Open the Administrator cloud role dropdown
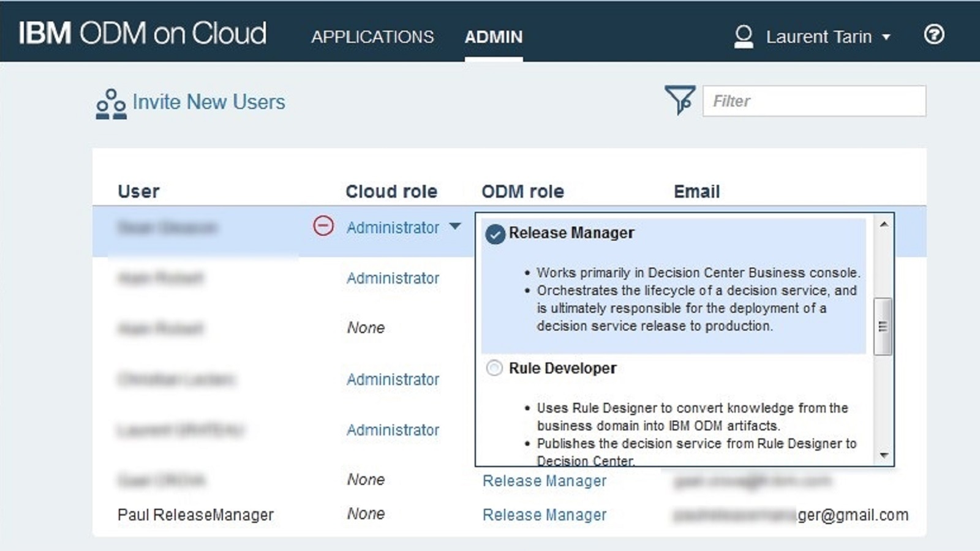This screenshot has height=551, width=980. pos(454,227)
